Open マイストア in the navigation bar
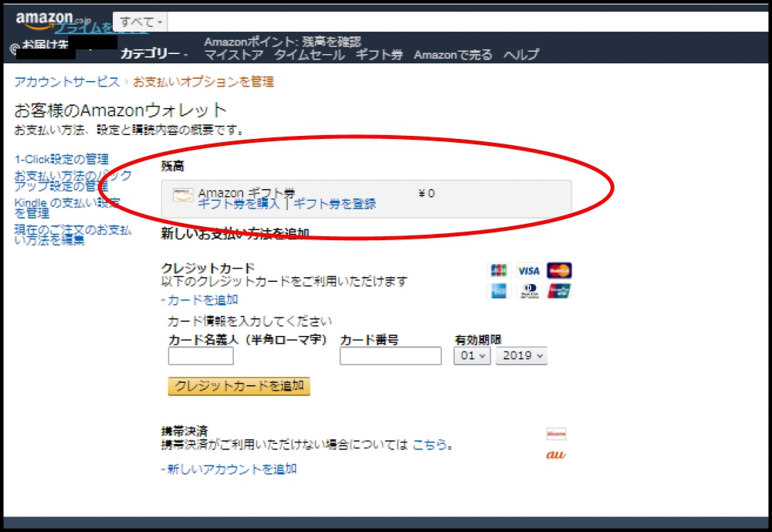The height and width of the screenshot is (532, 772). tap(233, 55)
